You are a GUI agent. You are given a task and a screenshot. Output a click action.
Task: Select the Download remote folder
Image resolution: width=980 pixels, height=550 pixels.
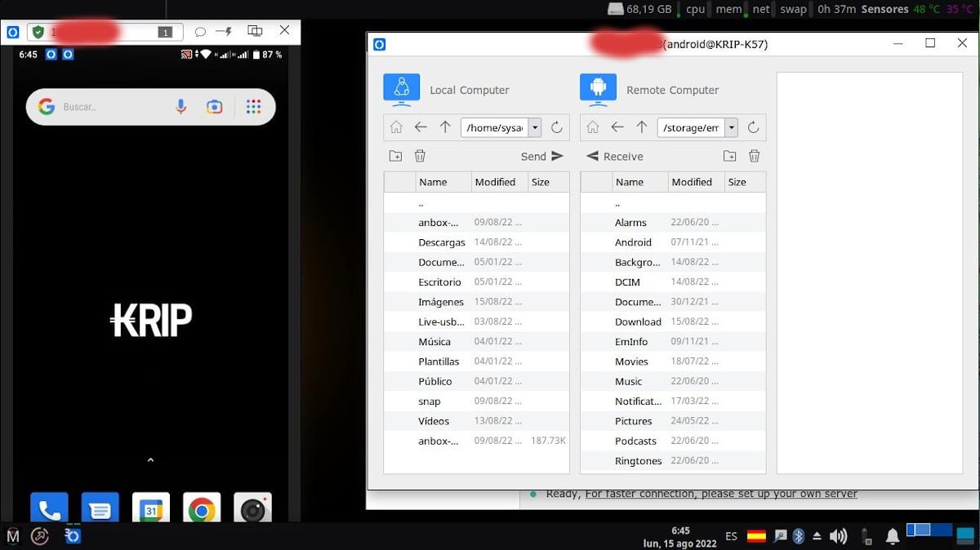click(x=673, y=322)
